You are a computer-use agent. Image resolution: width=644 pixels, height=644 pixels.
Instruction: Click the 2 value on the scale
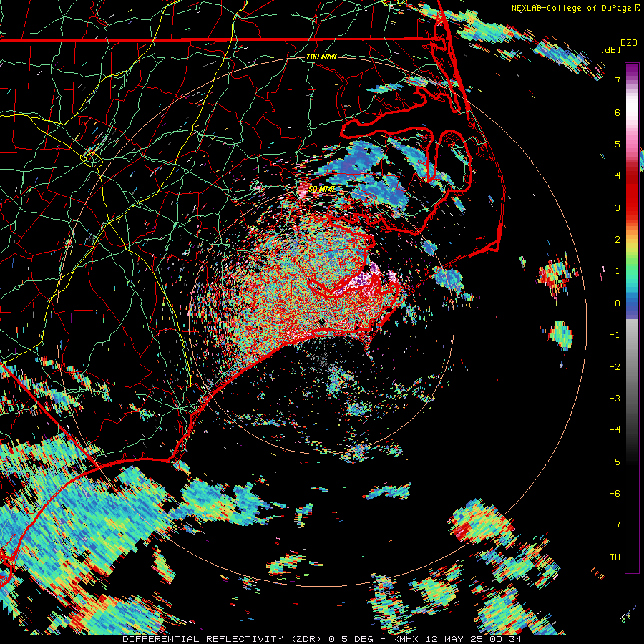click(618, 240)
